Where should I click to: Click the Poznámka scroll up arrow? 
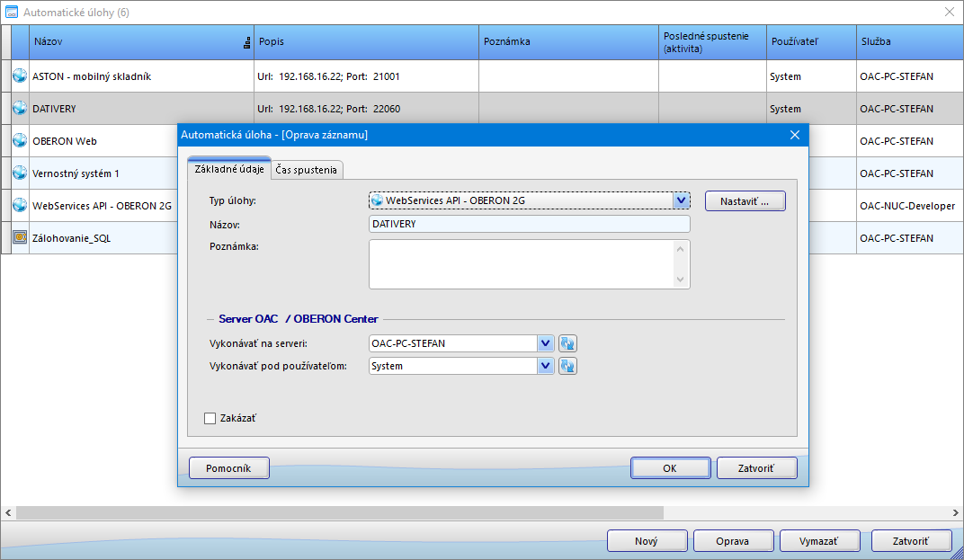(681, 249)
